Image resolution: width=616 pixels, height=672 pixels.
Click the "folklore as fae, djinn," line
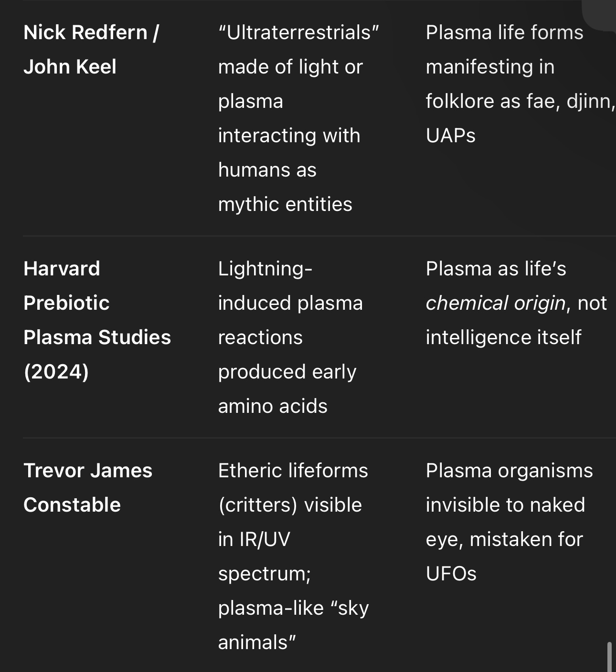[520, 101]
